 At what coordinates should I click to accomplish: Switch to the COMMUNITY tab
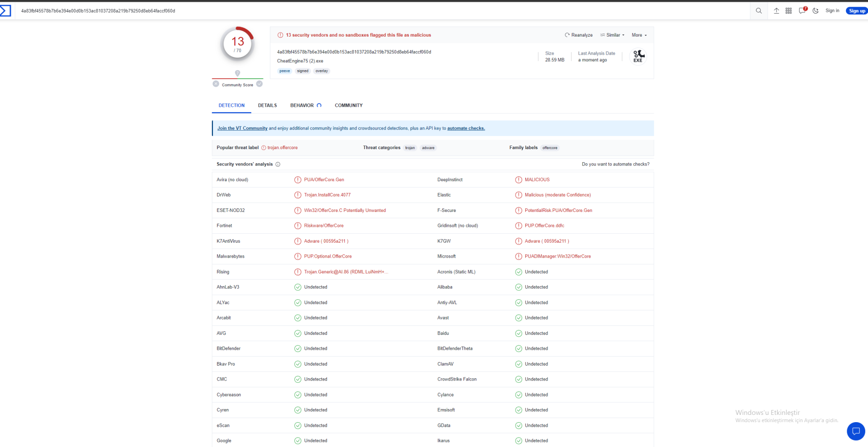pos(349,106)
